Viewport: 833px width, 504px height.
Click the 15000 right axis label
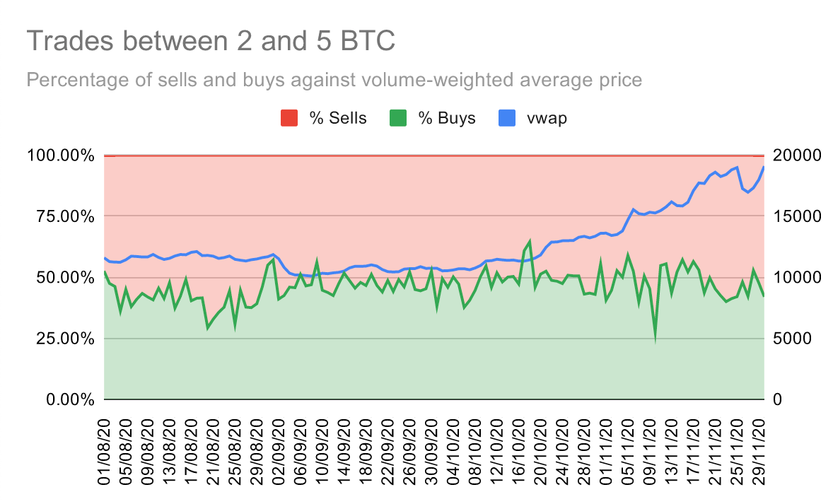[x=797, y=217]
